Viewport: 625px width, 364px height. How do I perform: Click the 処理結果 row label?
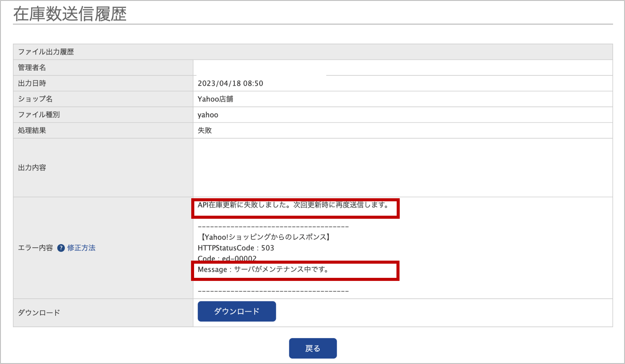click(32, 130)
